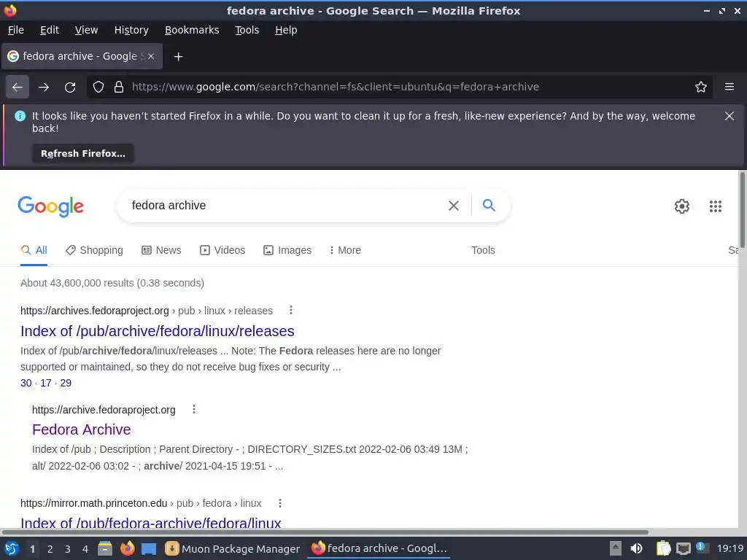Open the File menu
This screenshot has width=747, height=560.
[16, 30]
